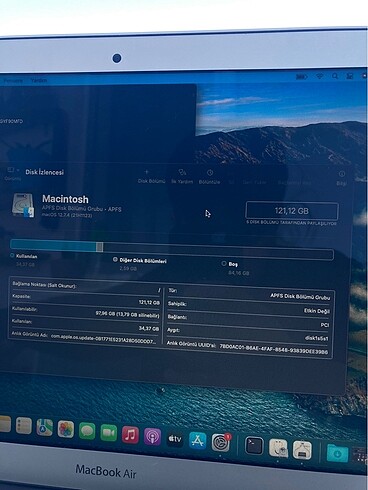
Task: Open the Bilgi info button in toolbar
Action: [x=342, y=178]
